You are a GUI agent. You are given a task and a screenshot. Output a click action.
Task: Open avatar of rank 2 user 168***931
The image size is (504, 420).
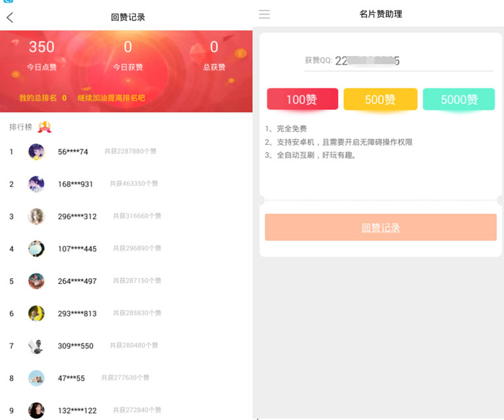36,184
